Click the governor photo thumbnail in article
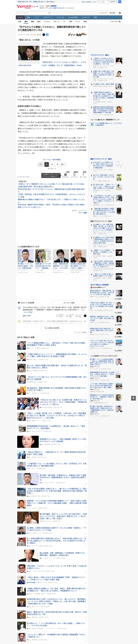138x644 pixels. [29, 53]
